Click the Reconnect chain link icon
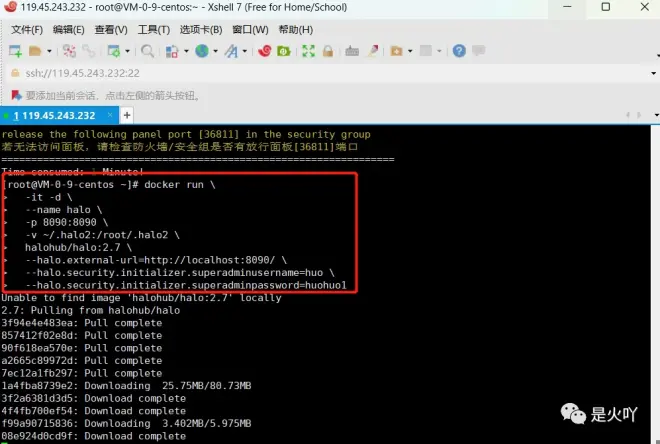The width and height of the screenshot is (660, 444). click(x=88, y=51)
